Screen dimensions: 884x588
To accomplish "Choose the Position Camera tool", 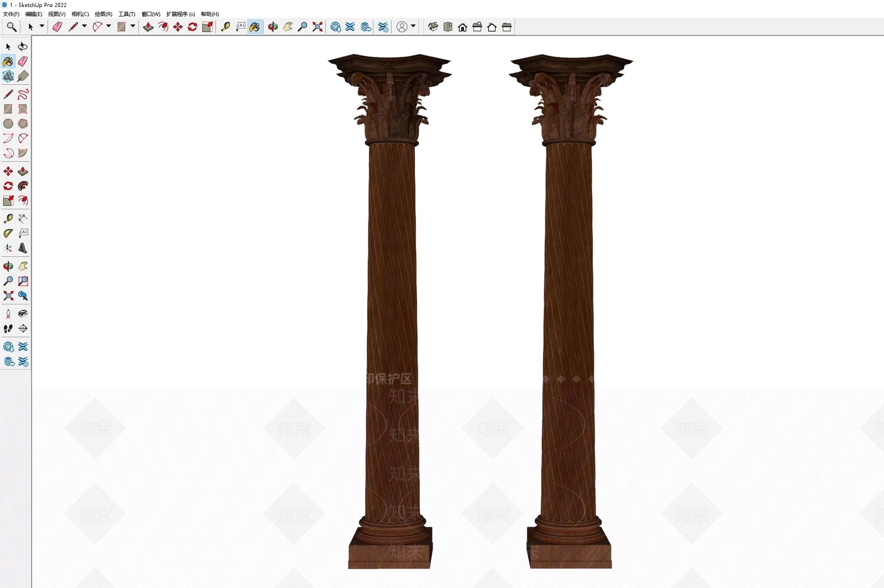I will pos(8,314).
